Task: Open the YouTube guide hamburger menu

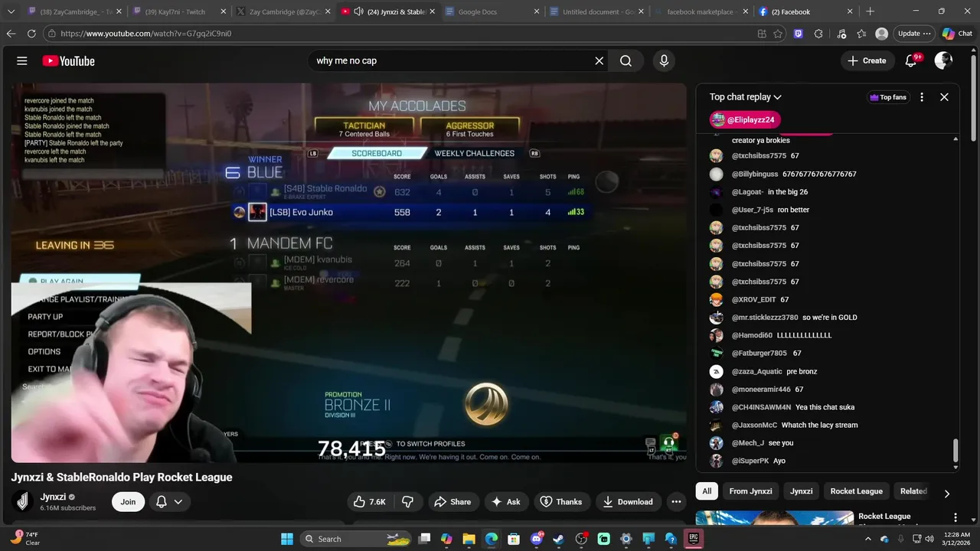Action: (22, 61)
